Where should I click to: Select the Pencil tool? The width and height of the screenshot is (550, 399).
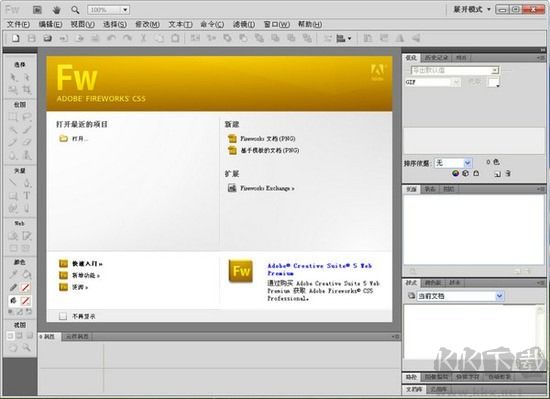(x=13, y=142)
